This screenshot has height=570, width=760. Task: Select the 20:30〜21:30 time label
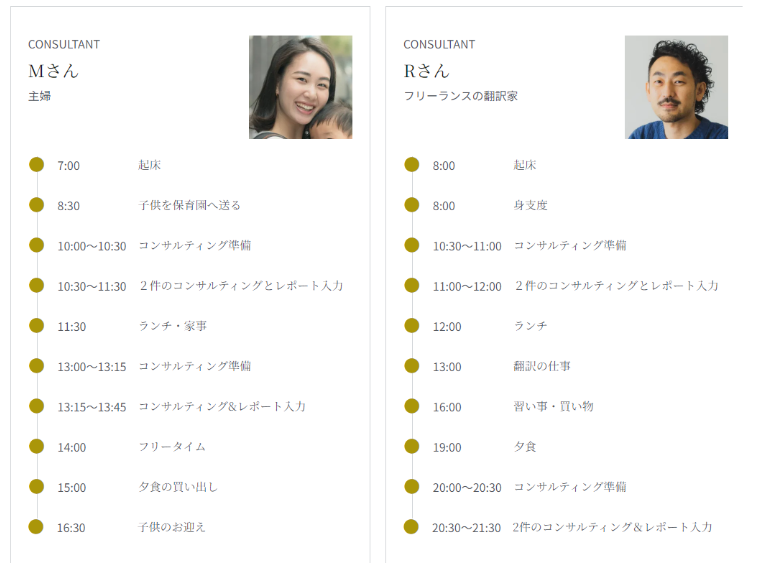tap(466, 528)
